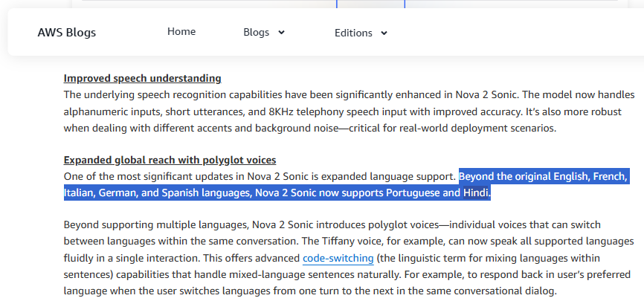Click the highlighted word Italian

80,192
